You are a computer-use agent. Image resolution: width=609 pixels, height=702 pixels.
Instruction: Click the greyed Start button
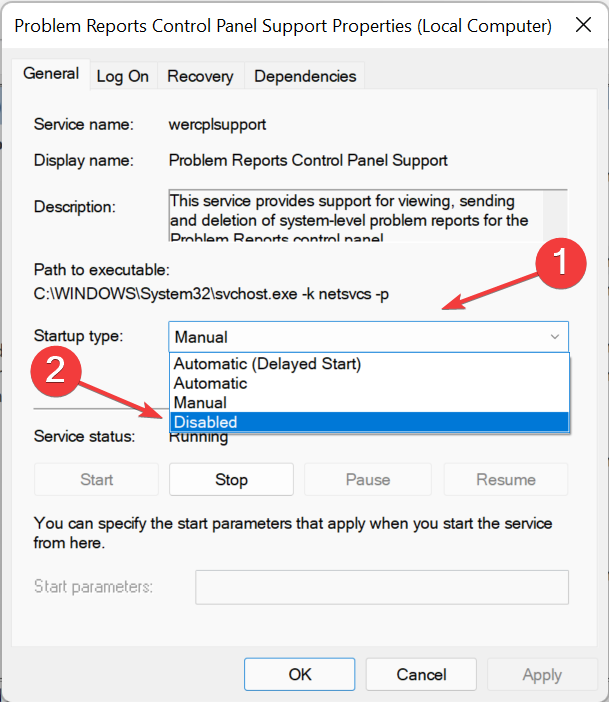click(x=96, y=479)
